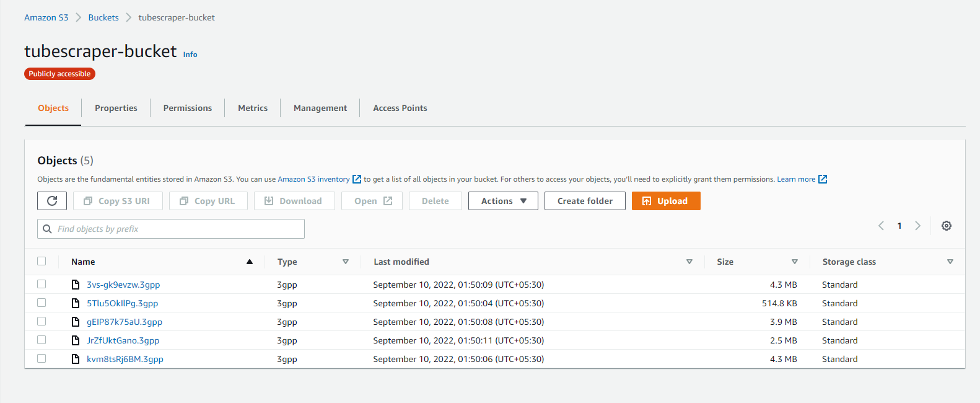Viewport: 980px width, 403px height.
Task: Sort by Size column arrow
Action: pyautogui.click(x=795, y=262)
